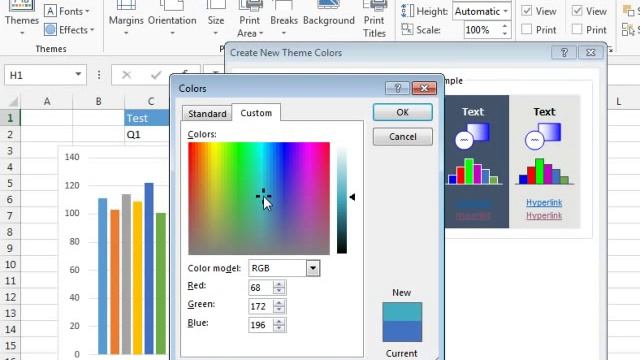
Task: Click the formula bar enter checkmark icon
Action: [x=156, y=75]
